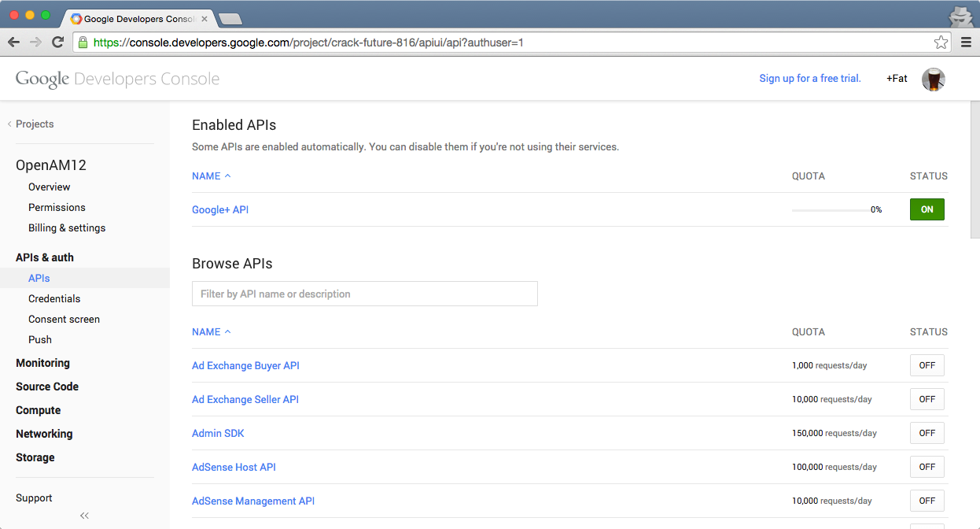Expand the Monitoring section
Image resolution: width=980 pixels, height=529 pixels.
[x=42, y=363]
